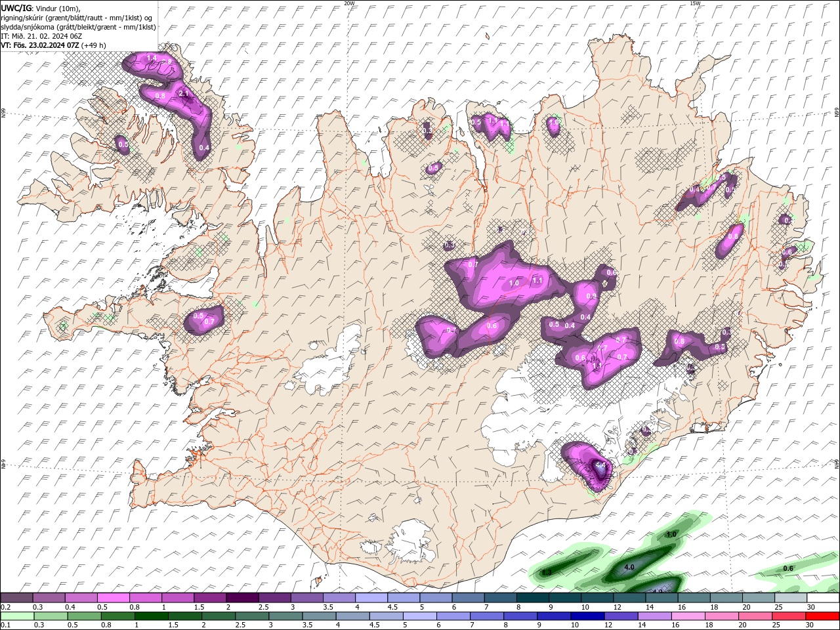Viewport: 840px width, 630px height.
Task: Click the 'VT: Fös. 23.02.2024 07Z (+49 h)' line
Action: (53, 45)
